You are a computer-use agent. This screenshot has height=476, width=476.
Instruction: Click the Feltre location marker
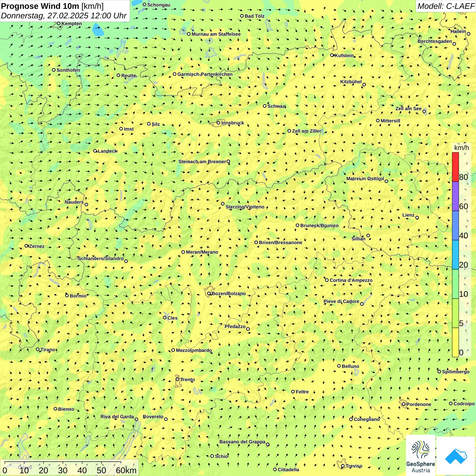[x=293, y=391]
